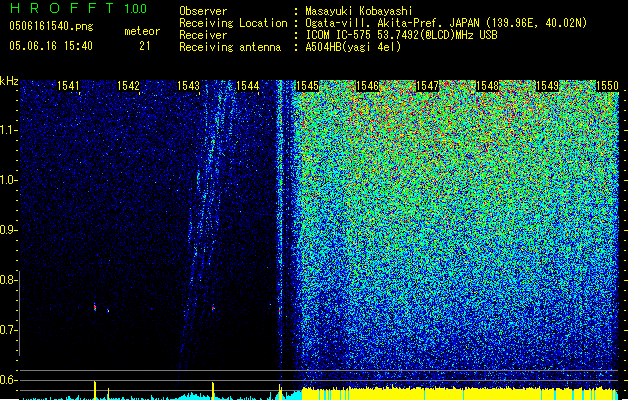Click the 1.0 kHz axis label
The height and width of the screenshot is (400, 629).
tap(9, 180)
